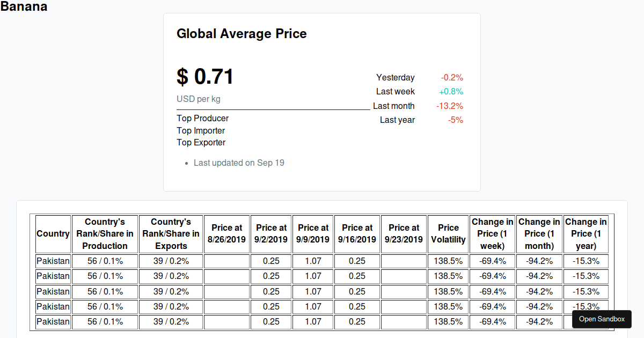
Task: Select the Top Importer label
Action: coord(201,131)
